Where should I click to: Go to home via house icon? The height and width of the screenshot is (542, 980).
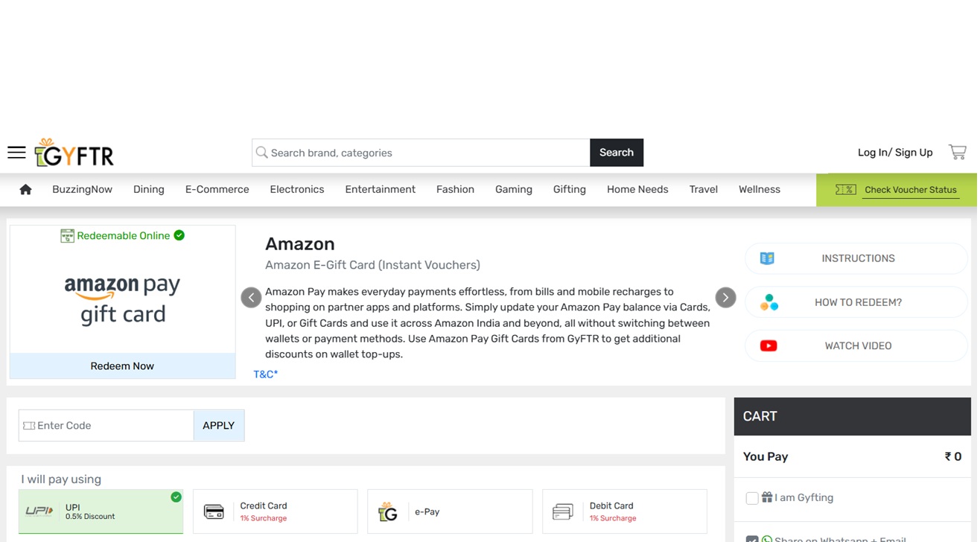pos(25,190)
